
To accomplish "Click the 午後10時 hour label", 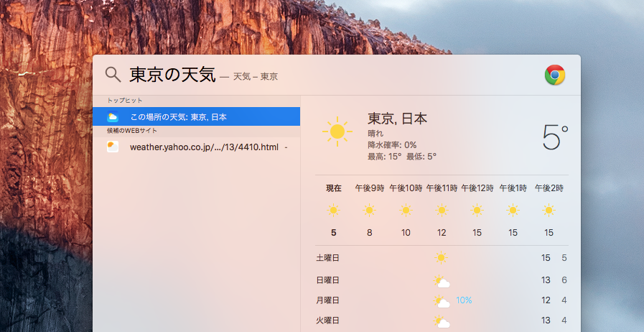I will [x=406, y=188].
